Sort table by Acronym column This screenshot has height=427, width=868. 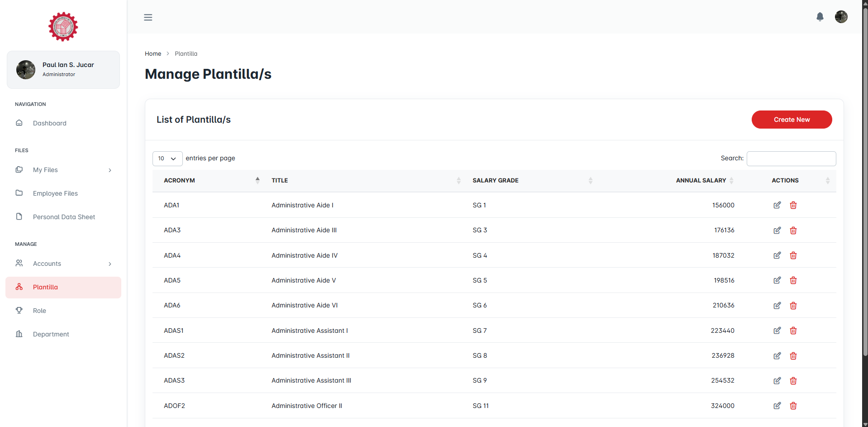pyautogui.click(x=206, y=180)
